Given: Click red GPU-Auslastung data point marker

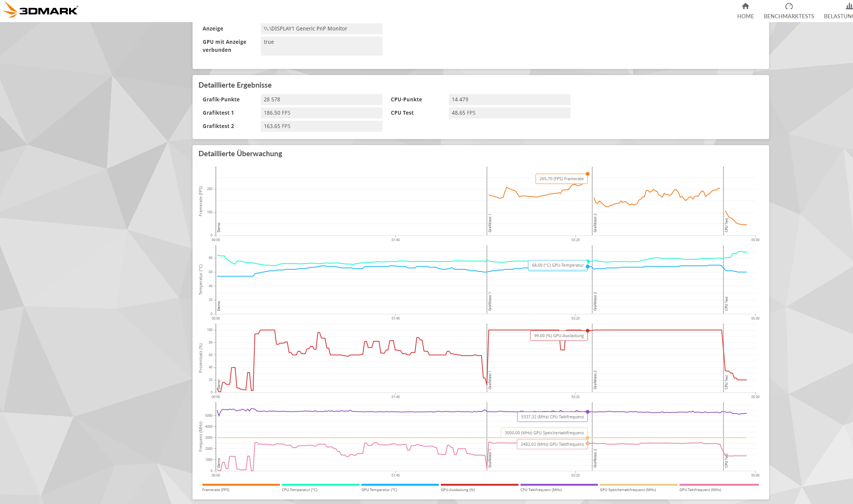Looking at the screenshot, I should [x=588, y=331].
